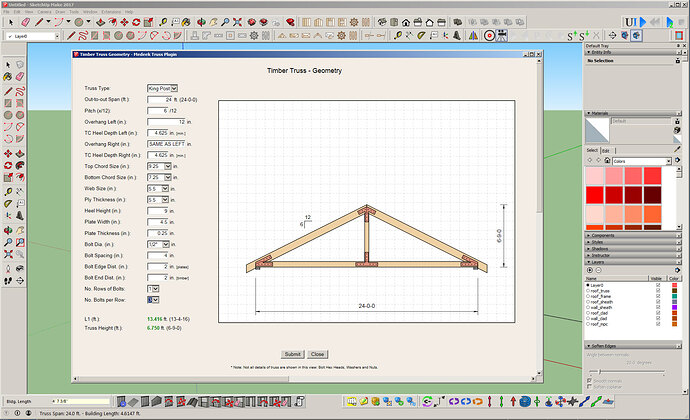Viewport: 690px width, 420px height.
Task: Click the S up-arrow toolbar icon
Action: [x=573, y=36]
